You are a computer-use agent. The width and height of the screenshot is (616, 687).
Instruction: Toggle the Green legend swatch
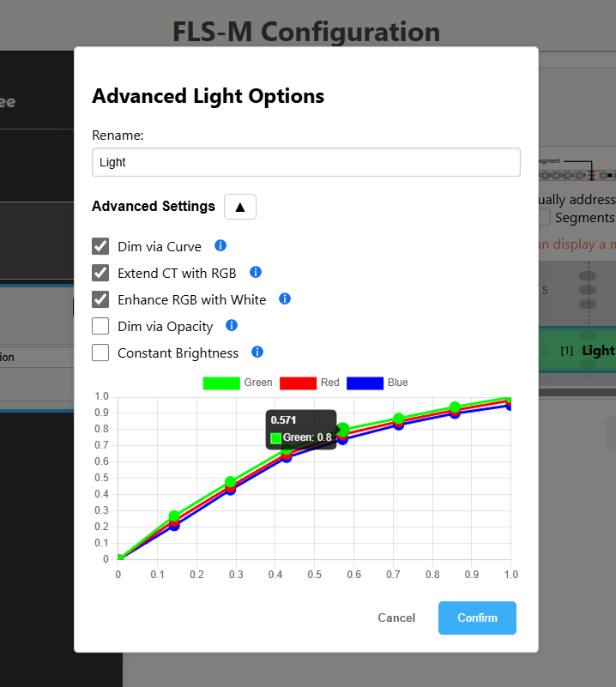pos(221,383)
